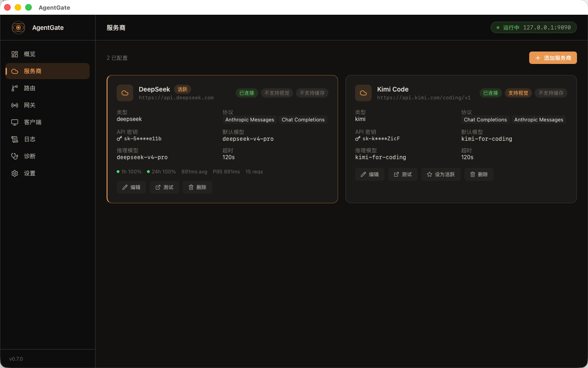Click the https://api.kimi.com/coding/v1 URL text
Viewport: 588px width, 368px height.
pos(424,98)
